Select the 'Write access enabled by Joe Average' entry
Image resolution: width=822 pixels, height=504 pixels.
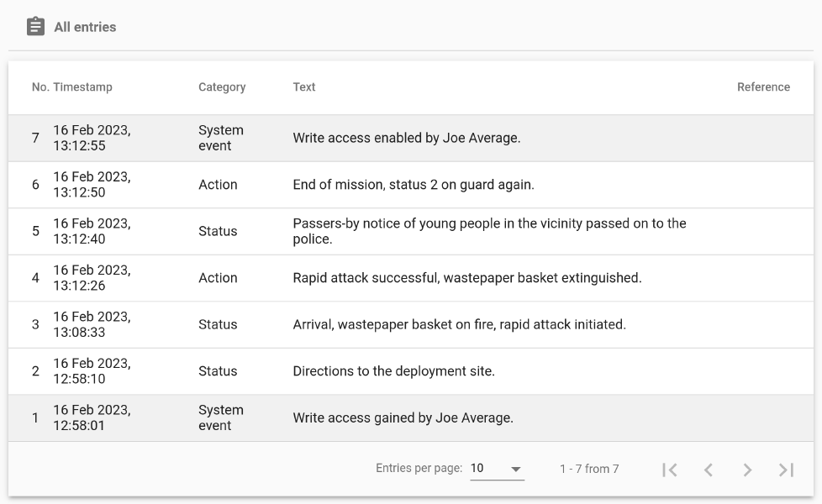[x=406, y=138]
